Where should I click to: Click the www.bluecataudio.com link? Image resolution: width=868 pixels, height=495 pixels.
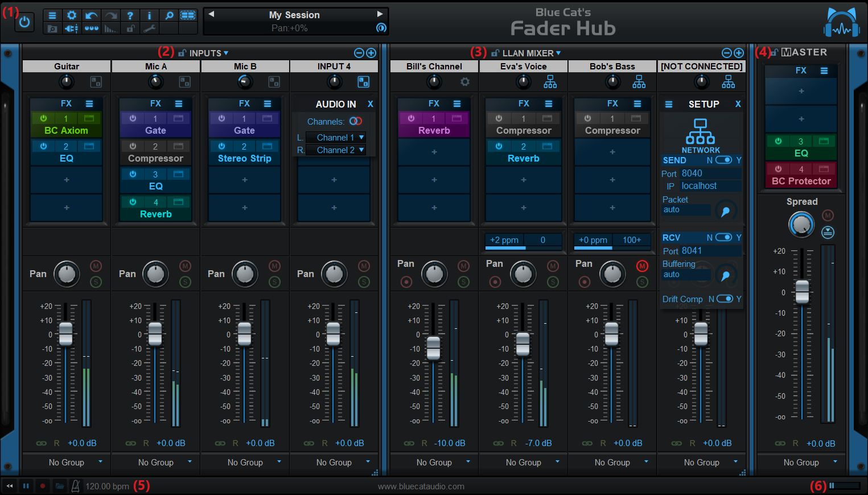[421, 486]
